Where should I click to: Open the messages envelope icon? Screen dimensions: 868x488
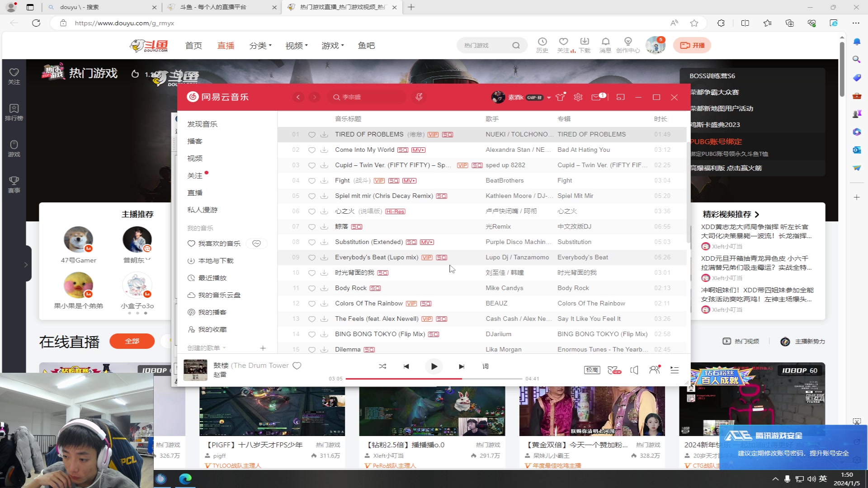coord(597,97)
